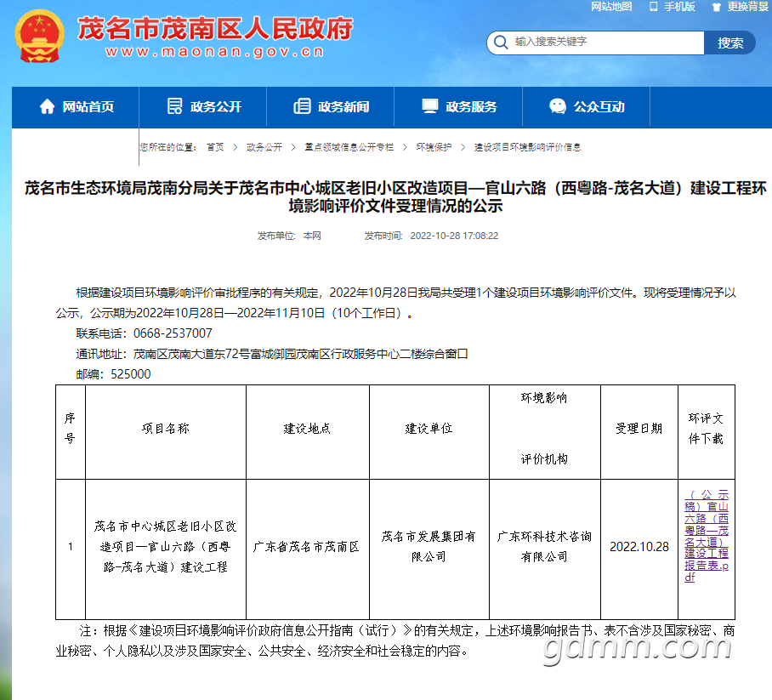
Task: Click the project name cell in row 1
Action: click(166, 547)
